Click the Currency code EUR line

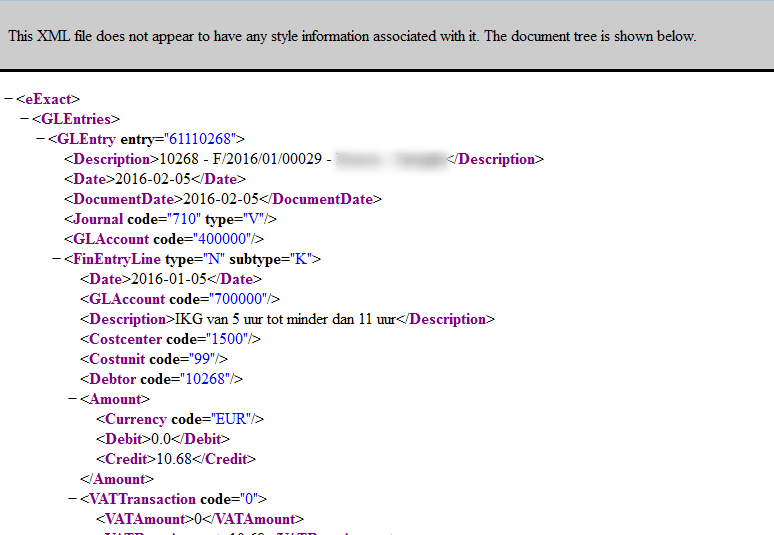(179, 419)
